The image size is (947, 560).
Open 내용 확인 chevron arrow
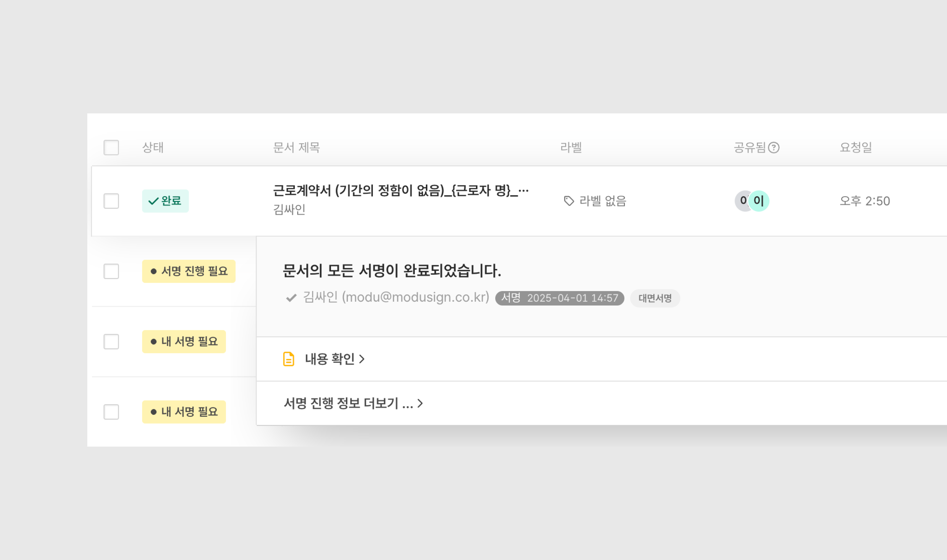pos(362,359)
